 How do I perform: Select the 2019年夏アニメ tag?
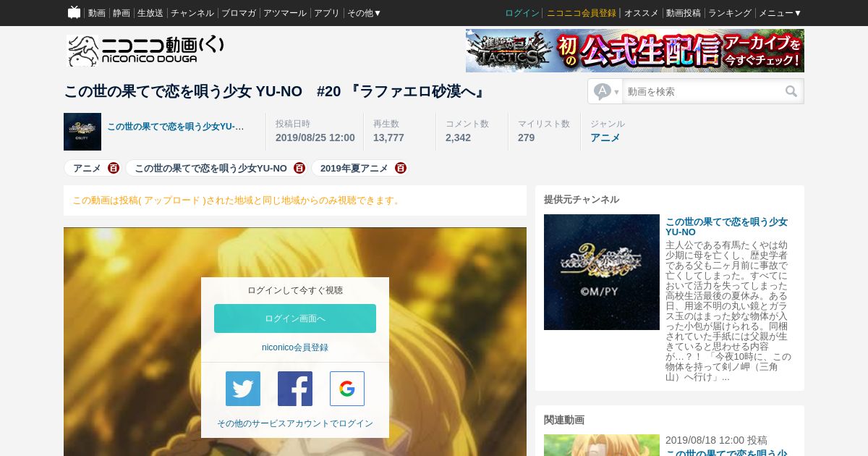pyautogui.click(x=354, y=168)
